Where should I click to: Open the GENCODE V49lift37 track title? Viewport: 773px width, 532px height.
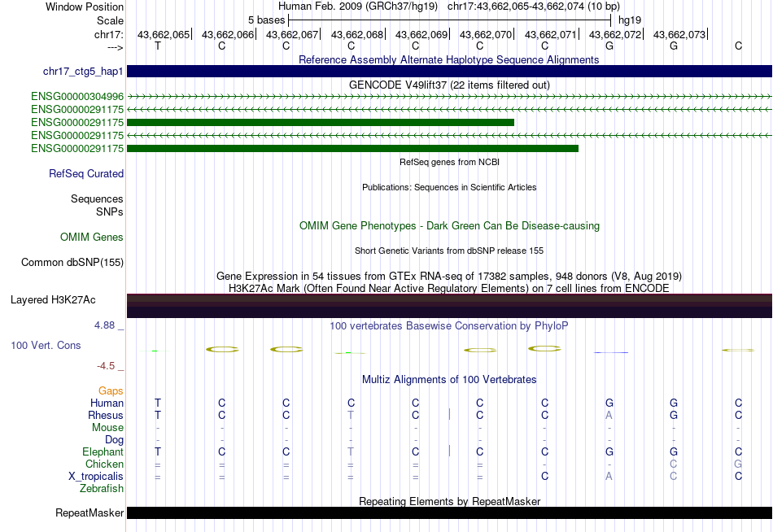pyautogui.click(x=449, y=85)
